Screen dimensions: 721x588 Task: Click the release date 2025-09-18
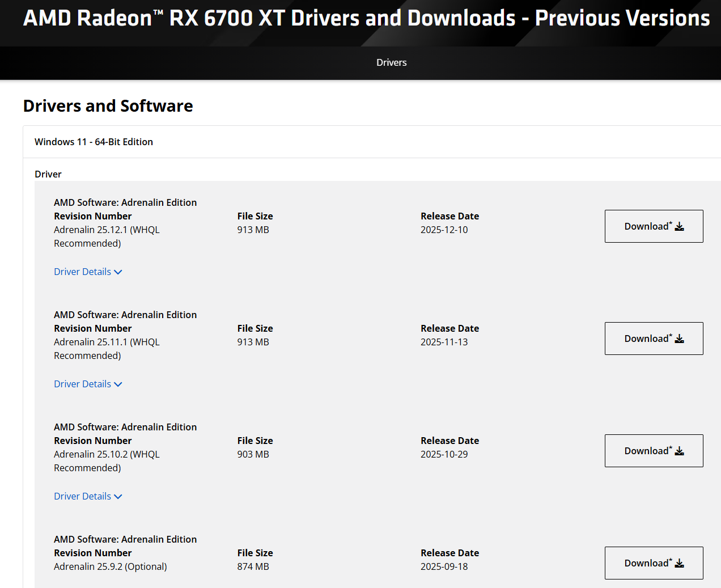click(x=444, y=566)
